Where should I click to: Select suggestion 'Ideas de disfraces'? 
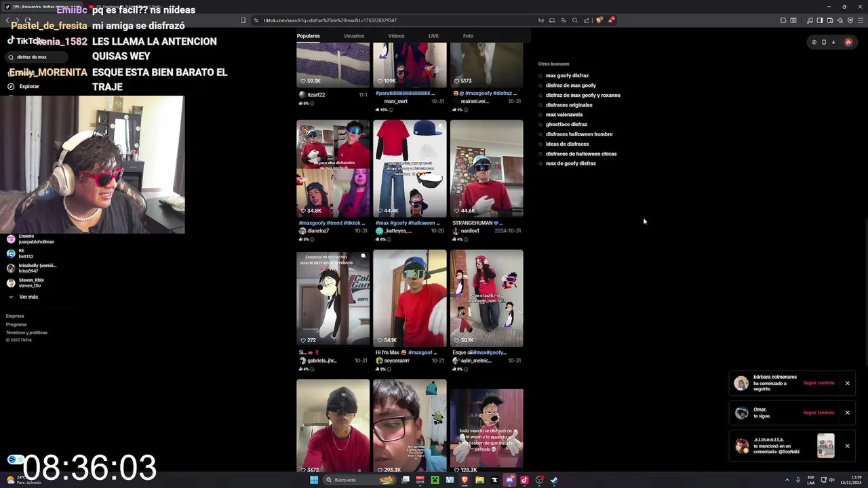point(567,144)
